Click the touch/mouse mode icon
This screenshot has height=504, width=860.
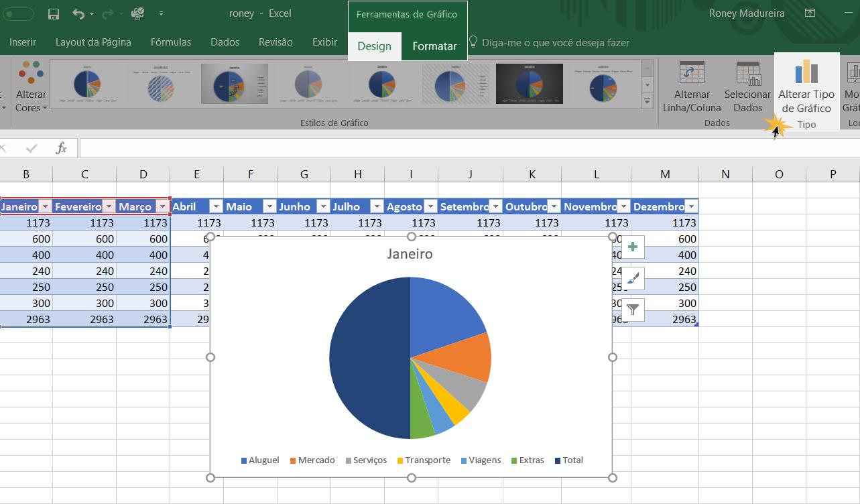(138, 13)
